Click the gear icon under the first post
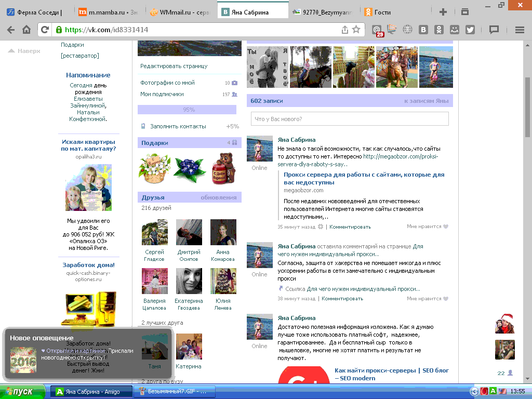The width and height of the screenshot is (532, 399). click(x=320, y=227)
